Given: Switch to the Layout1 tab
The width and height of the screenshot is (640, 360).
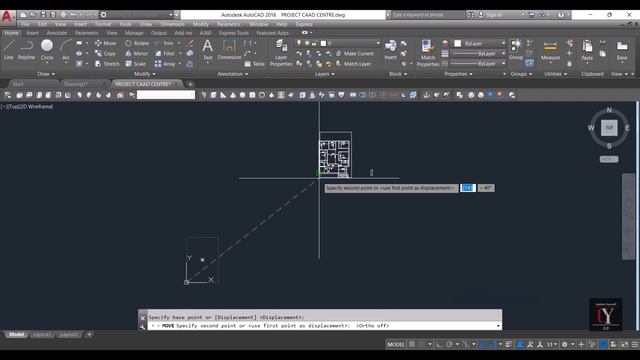Looking at the screenshot, I should [x=42, y=335].
